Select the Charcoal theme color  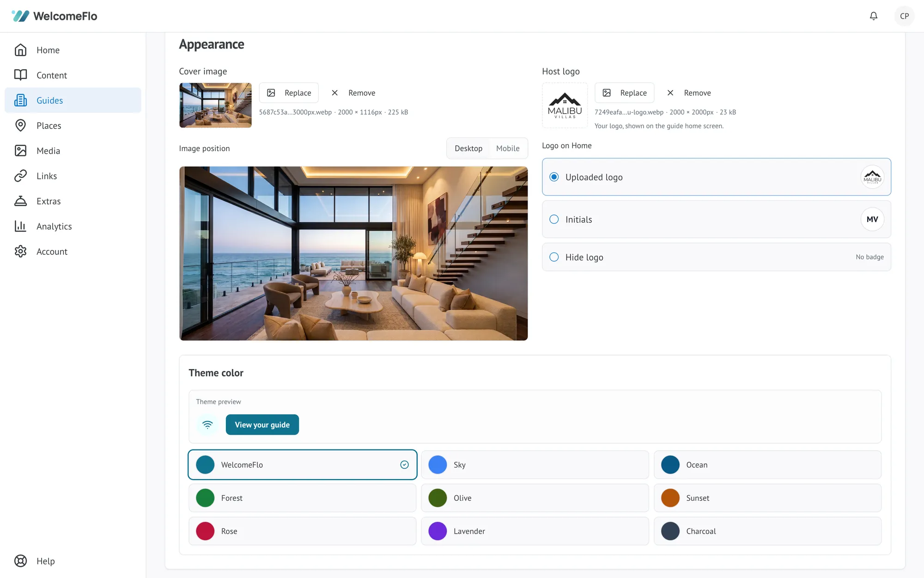coord(767,531)
